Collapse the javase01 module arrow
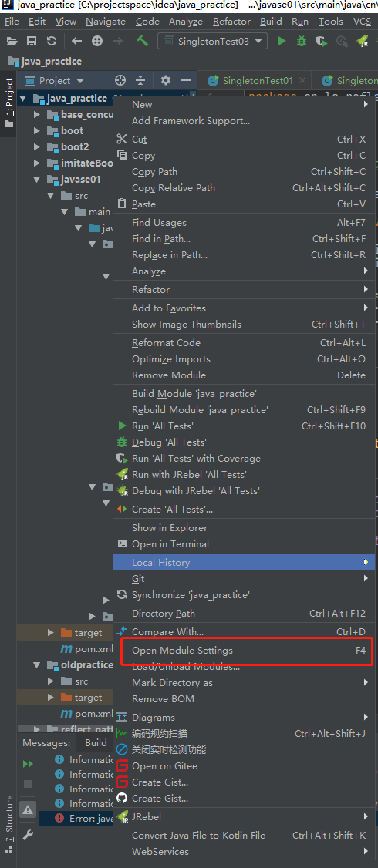This screenshot has width=378, height=868. coord(37,180)
